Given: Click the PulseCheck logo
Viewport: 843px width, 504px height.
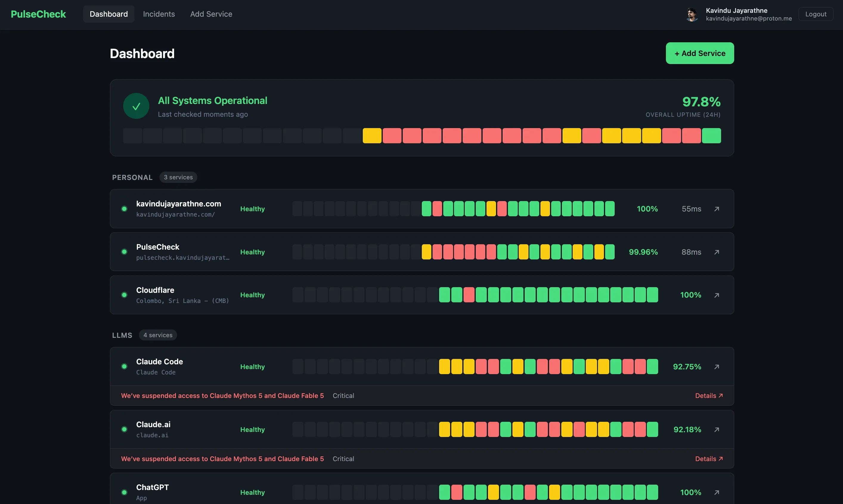Looking at the screenshot, I should (x=38, y=14).
